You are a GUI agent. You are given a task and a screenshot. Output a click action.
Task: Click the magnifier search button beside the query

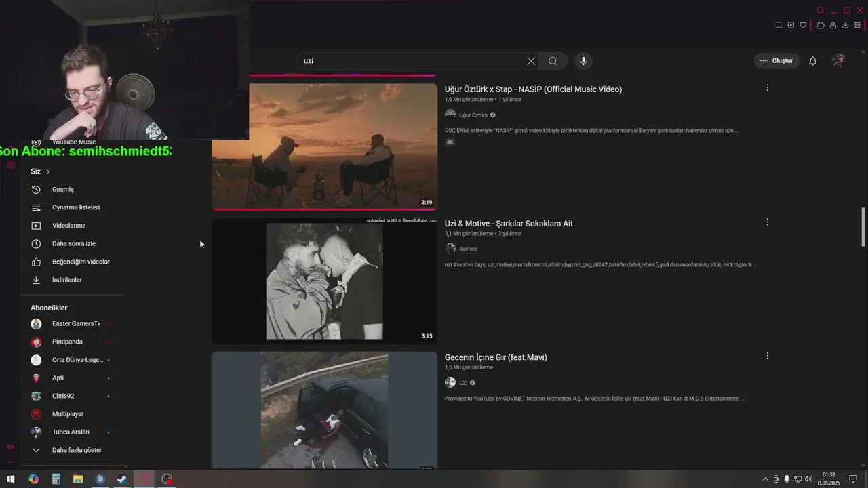click(553, 61)
